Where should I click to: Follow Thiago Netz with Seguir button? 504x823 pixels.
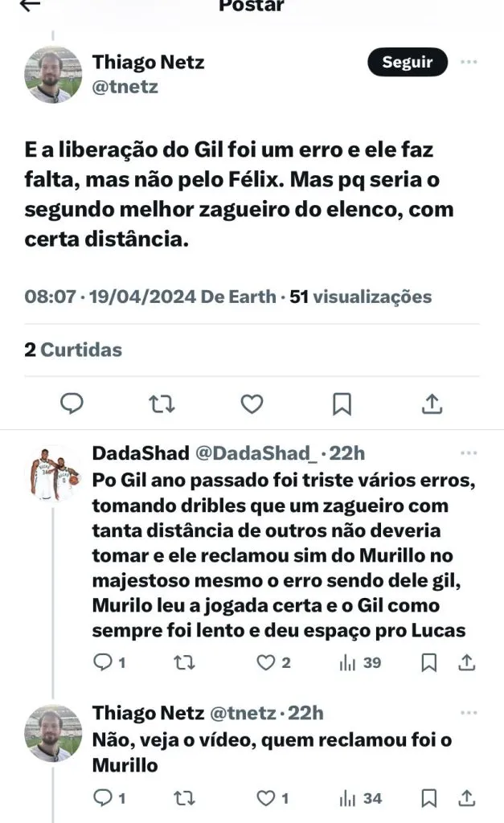tap(407, 62)
